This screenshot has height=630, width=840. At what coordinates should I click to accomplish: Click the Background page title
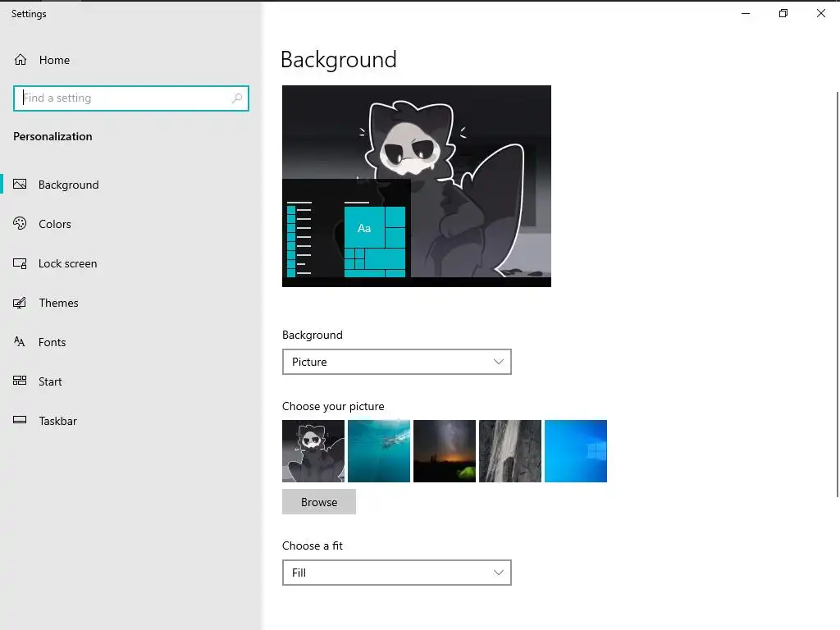point(339,60)
